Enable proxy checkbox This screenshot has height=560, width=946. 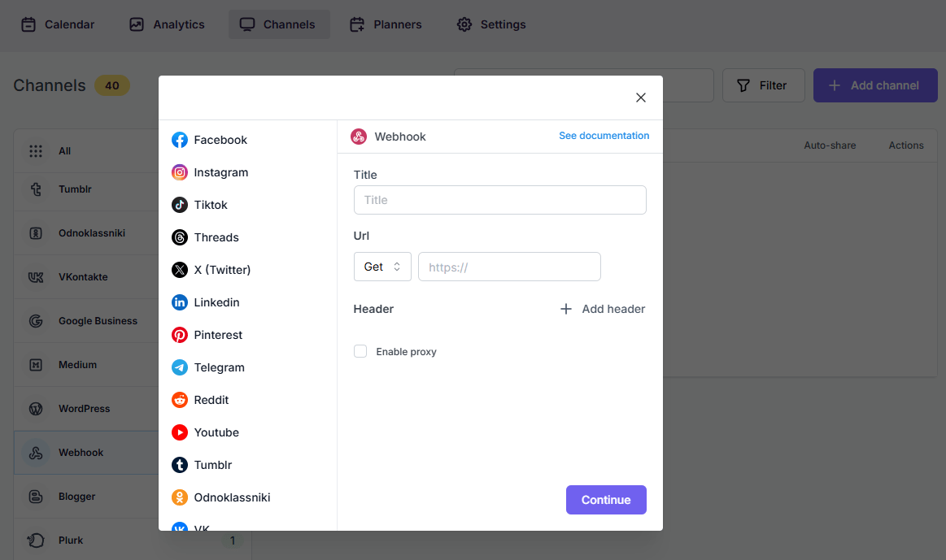[x=360, y=351]
